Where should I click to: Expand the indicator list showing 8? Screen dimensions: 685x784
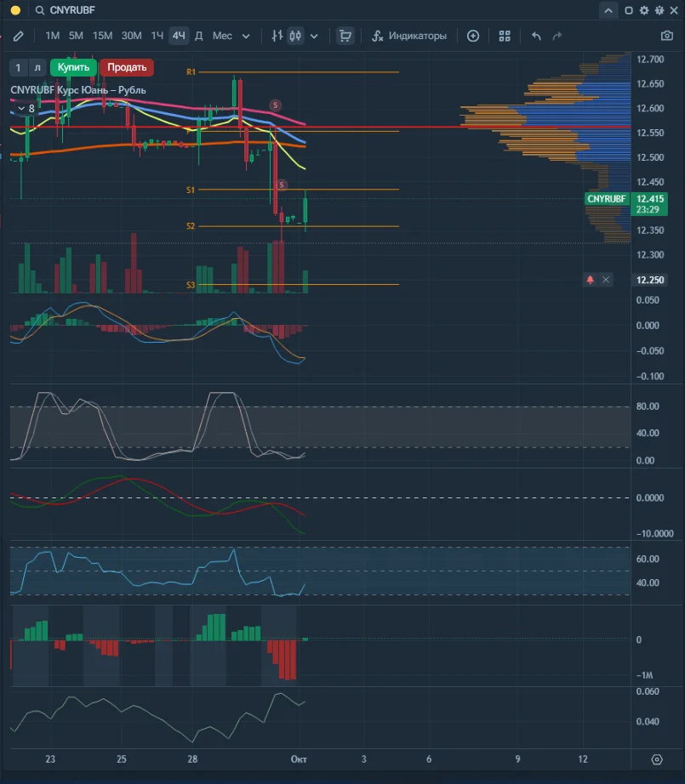pos(26,109)
